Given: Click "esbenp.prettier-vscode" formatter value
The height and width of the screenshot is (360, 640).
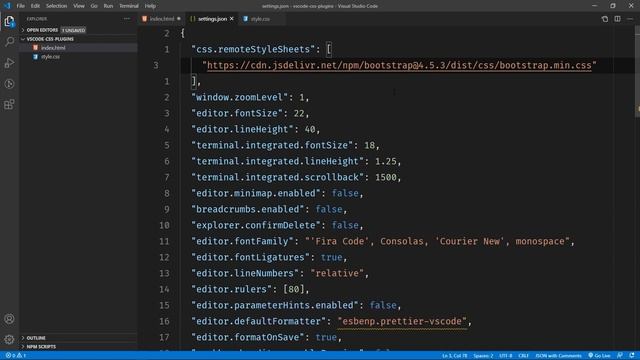Looking at the screenshot, I should point(402,322).
